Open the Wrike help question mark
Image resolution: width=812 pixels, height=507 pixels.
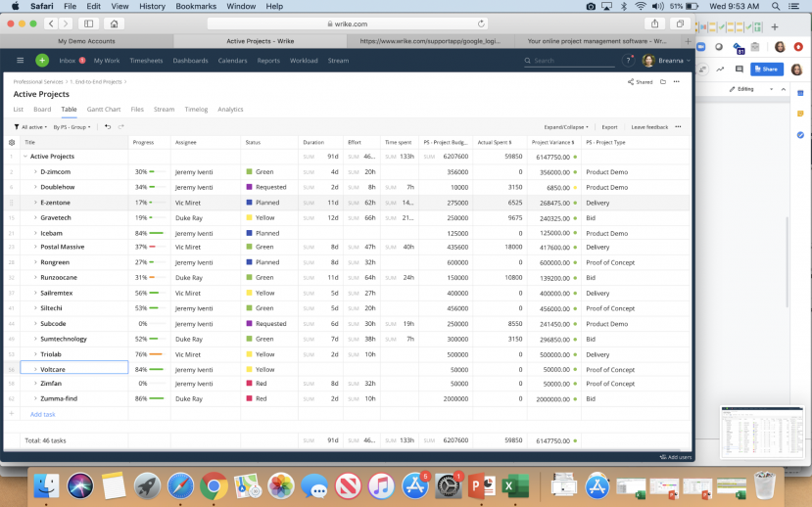628,61
